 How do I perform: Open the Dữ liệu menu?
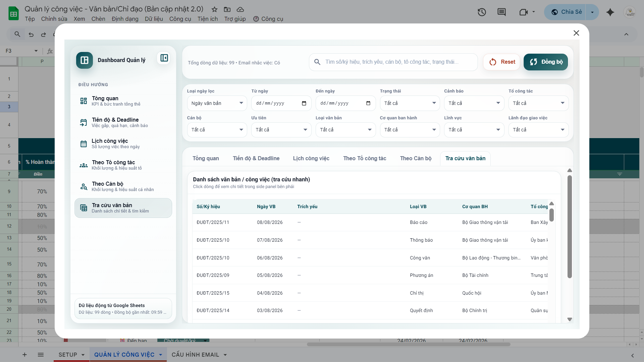coord(154,19)
